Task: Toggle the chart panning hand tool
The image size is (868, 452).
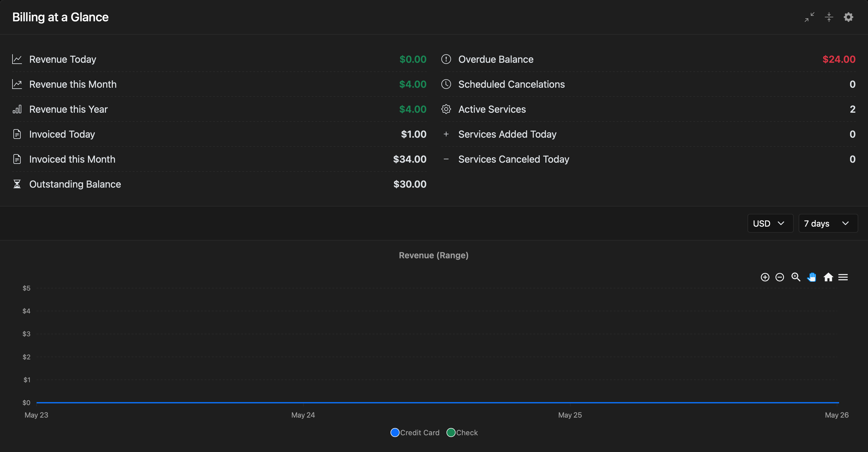Action: coord(812,277)
